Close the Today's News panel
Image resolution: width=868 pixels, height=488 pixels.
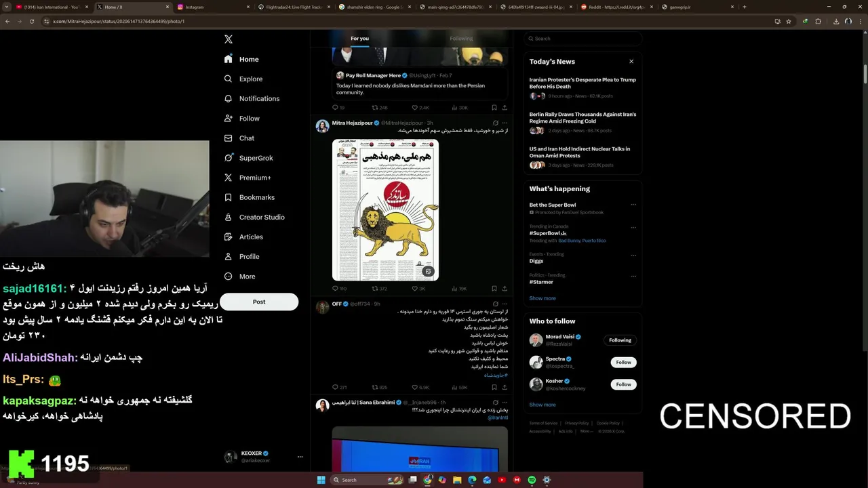[x=631, y=61]
